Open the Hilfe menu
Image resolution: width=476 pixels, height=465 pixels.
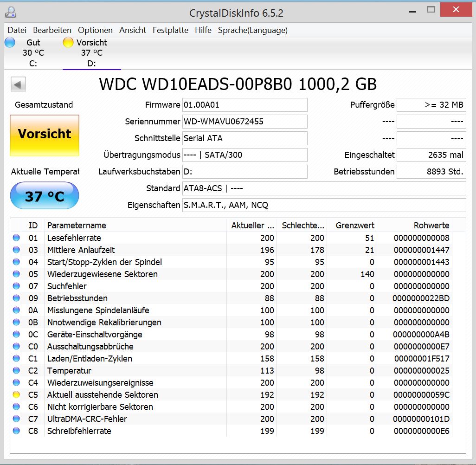[x=203, y=30]
